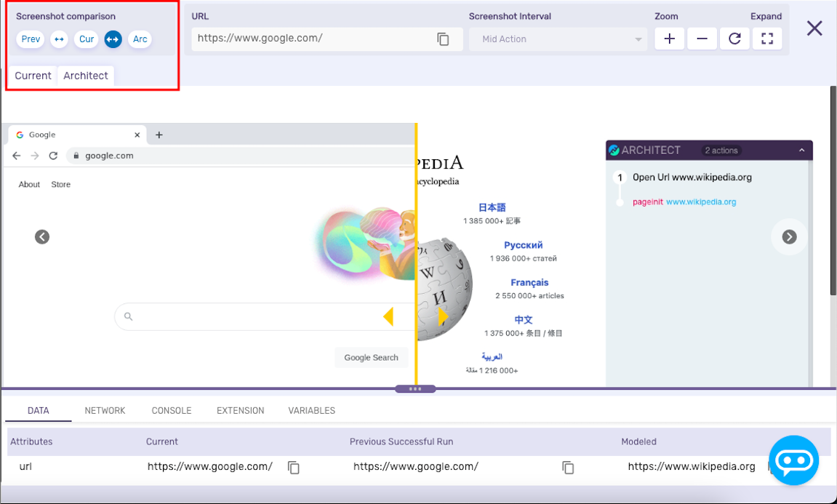837x504 pixels.
Task: Open the 日本語 Wikipedia link
Action: click(492, 208)
